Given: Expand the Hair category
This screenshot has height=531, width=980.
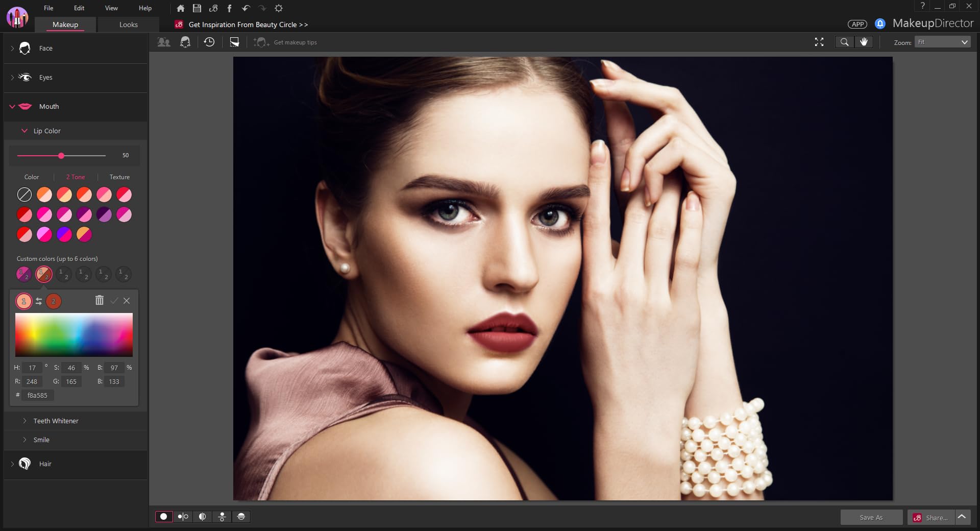Looking at the screenshot, I should point(45,464).
